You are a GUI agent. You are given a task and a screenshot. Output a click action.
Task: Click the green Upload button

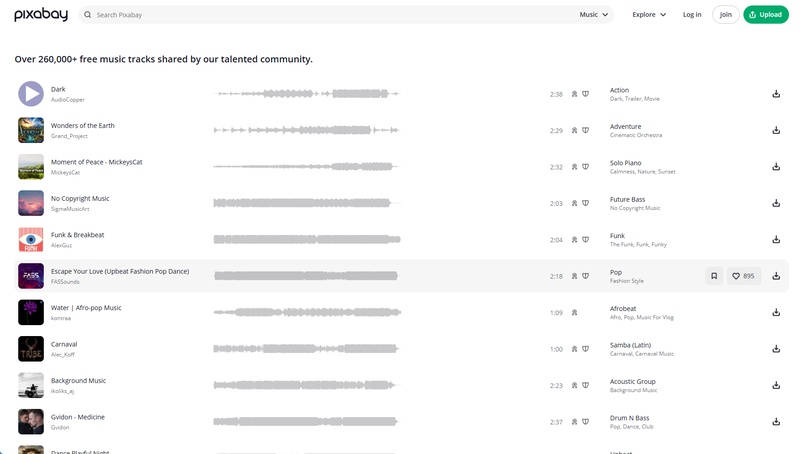(x=766, y=15)
